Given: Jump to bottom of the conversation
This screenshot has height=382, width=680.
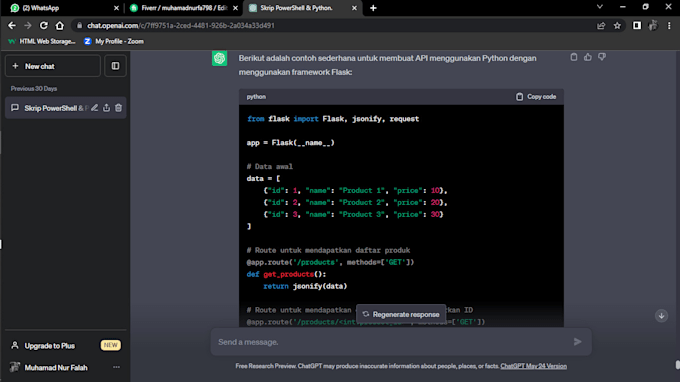Looking at the screenshot, I should (x=661, y=316).
